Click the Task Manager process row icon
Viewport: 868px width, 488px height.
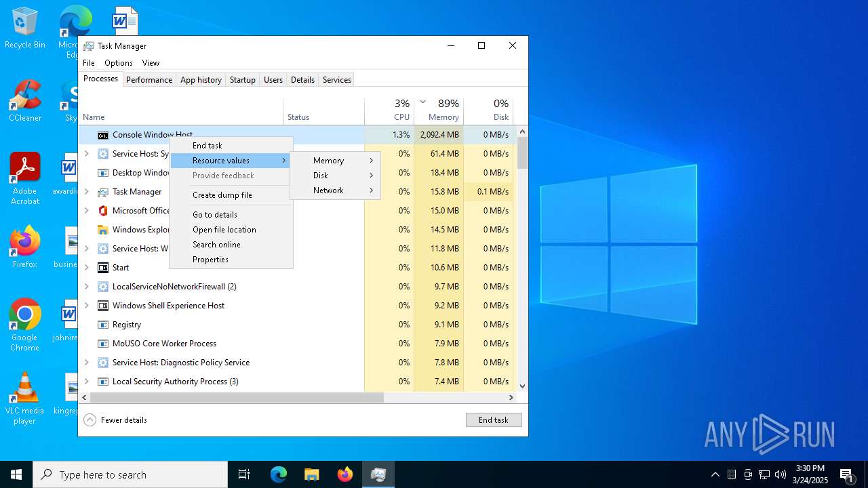point(103,192)
